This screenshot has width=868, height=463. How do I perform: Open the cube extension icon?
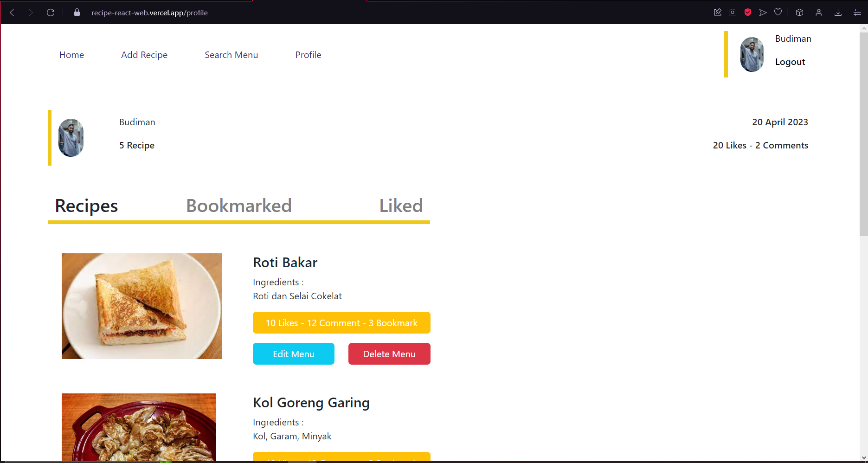pyautogui.click(x=799, y=12)
